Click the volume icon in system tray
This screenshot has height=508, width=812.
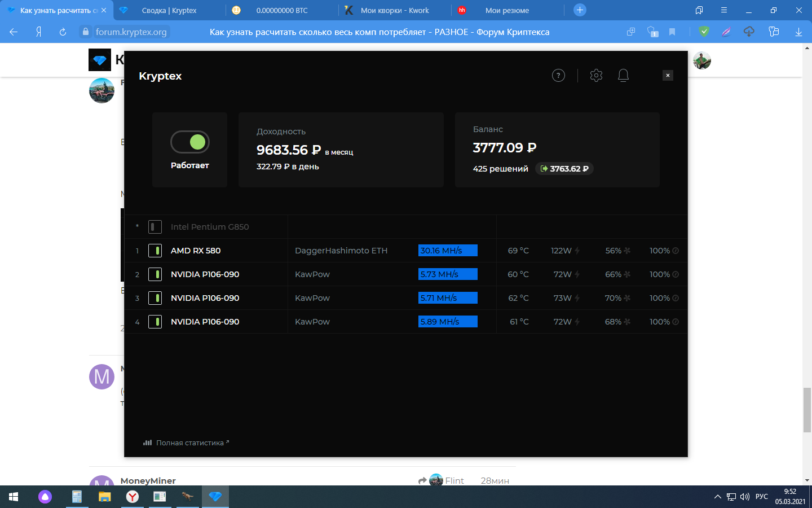(x=745, y=497)
